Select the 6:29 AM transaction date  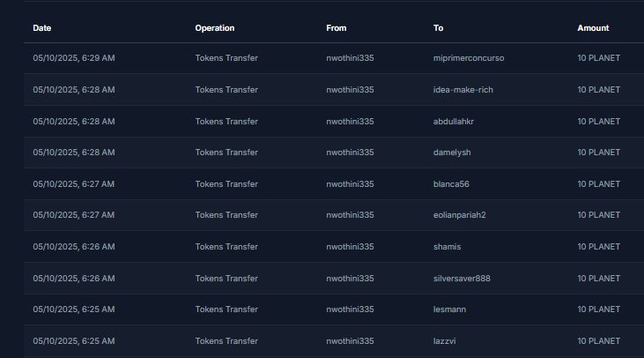[x=74, y=58]
